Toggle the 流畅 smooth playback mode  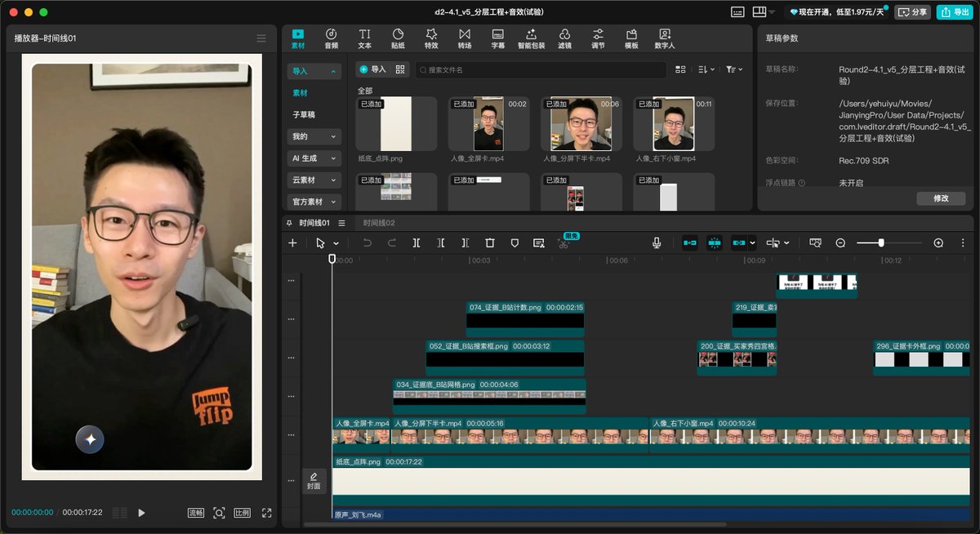(x=196, y=513)
